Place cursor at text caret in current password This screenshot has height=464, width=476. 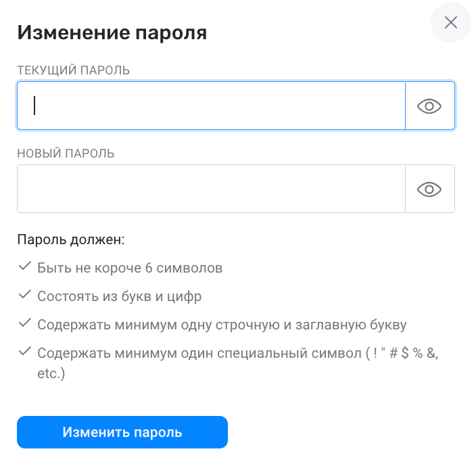pyautogui.click(x=34, y=106)
